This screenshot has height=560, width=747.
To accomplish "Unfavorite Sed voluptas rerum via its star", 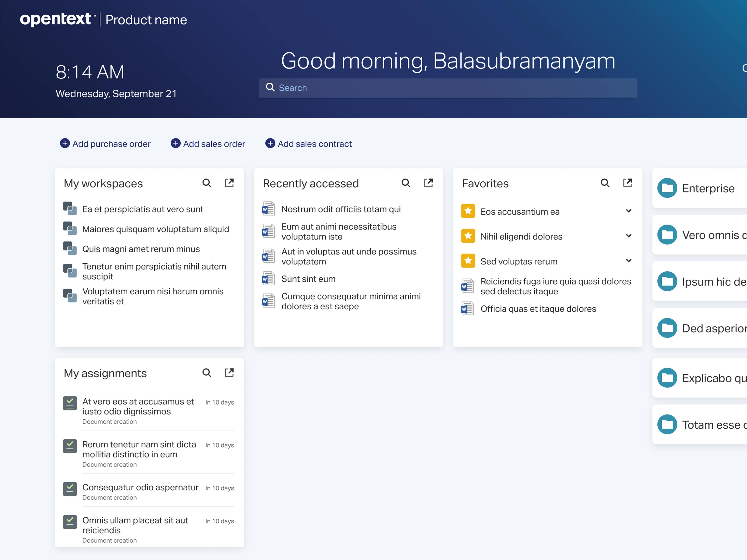I will coord(468,260).
